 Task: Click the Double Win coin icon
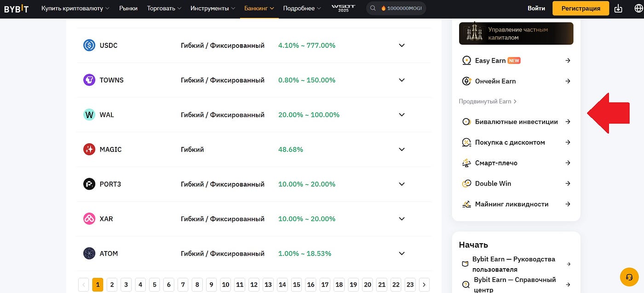(x=466, y=183)
